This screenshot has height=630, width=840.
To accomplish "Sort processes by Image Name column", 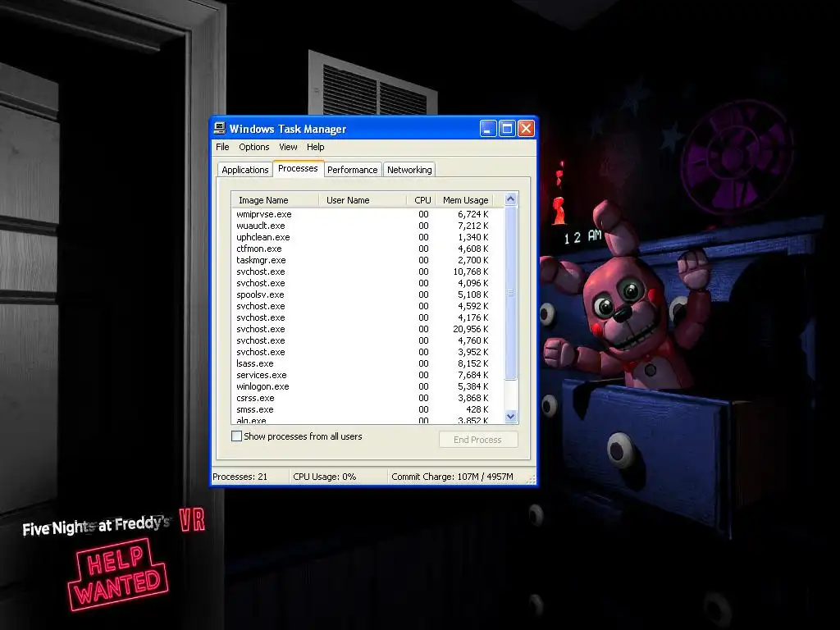I will 275,200.
